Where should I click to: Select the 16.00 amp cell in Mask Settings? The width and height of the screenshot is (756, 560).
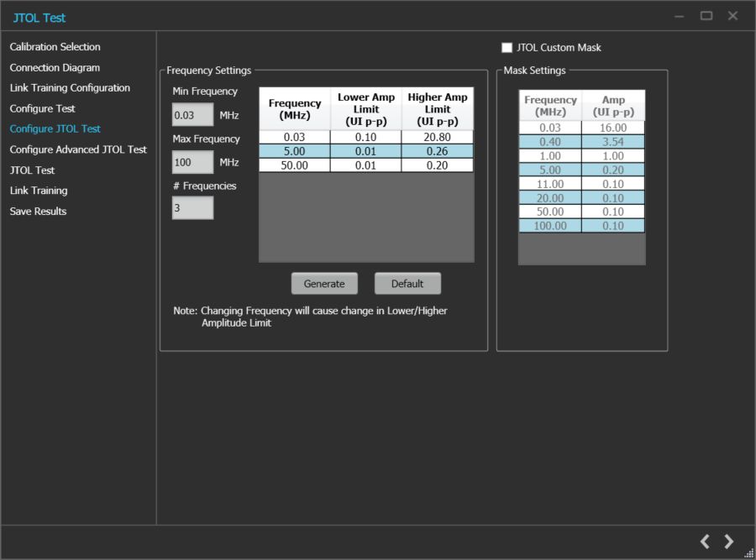[613, 128]
